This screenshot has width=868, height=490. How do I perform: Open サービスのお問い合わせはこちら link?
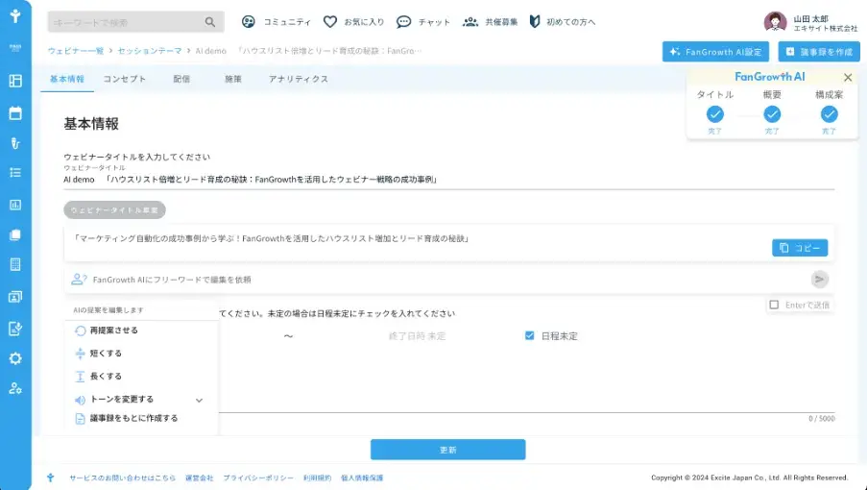coord(122,478)
